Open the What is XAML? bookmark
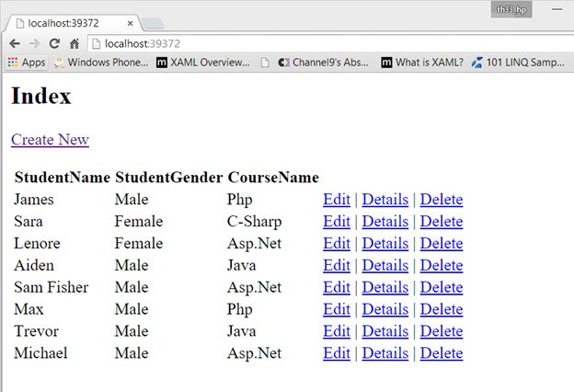Image resolution: width=574 pixels, height=392 pixels. click(422, 63)
